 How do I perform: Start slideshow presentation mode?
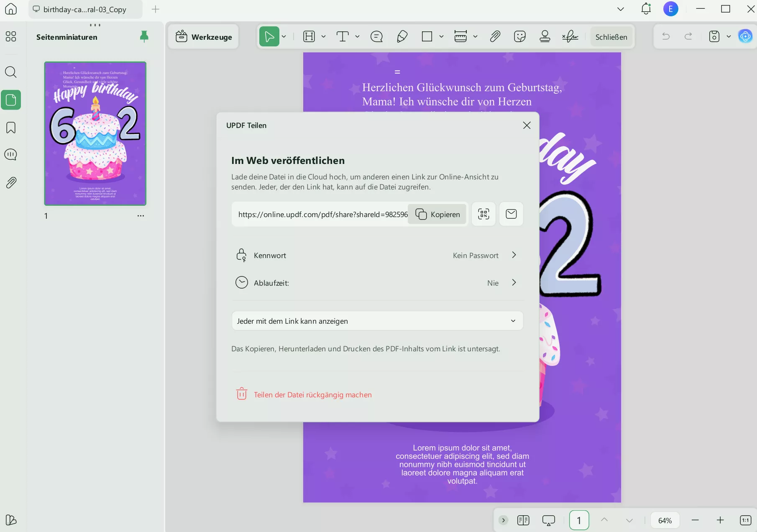click(x=549, y=520)
